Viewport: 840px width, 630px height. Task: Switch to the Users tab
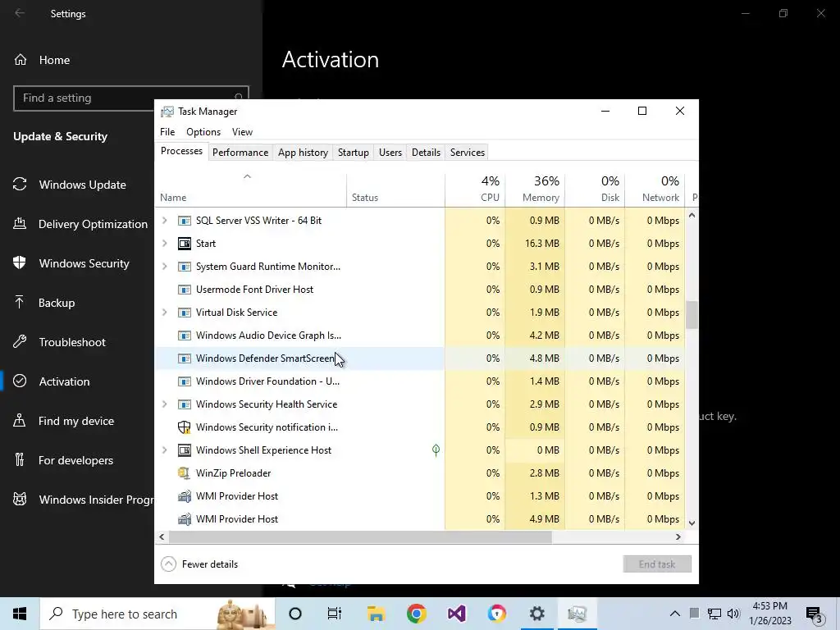(390, 153)
